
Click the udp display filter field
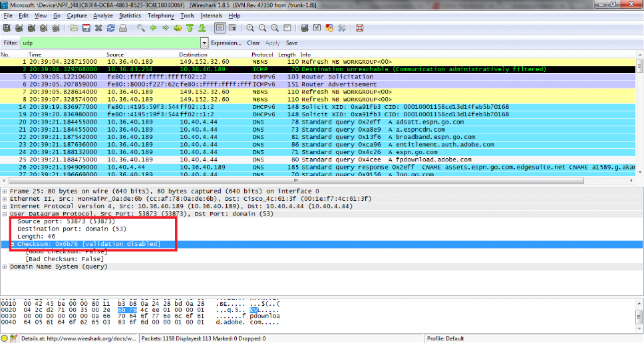pos(110,43)
